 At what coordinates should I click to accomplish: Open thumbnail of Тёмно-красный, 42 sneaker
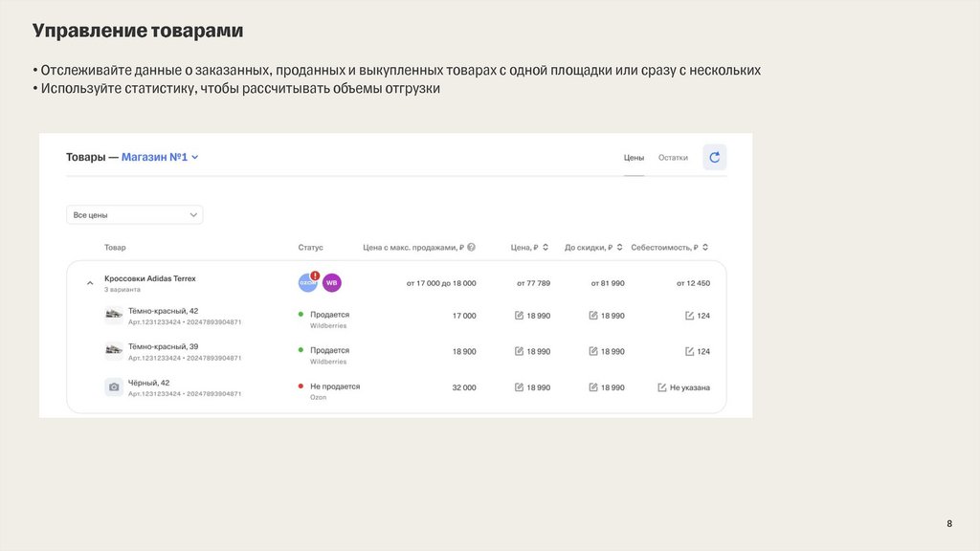click(114, 316)
